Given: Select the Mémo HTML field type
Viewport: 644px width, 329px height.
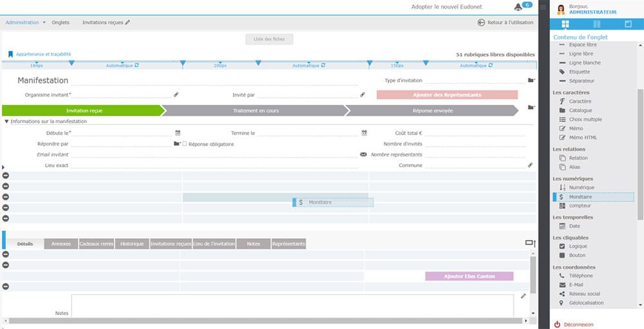Looking at the screenshot, I should pos(562,137).
